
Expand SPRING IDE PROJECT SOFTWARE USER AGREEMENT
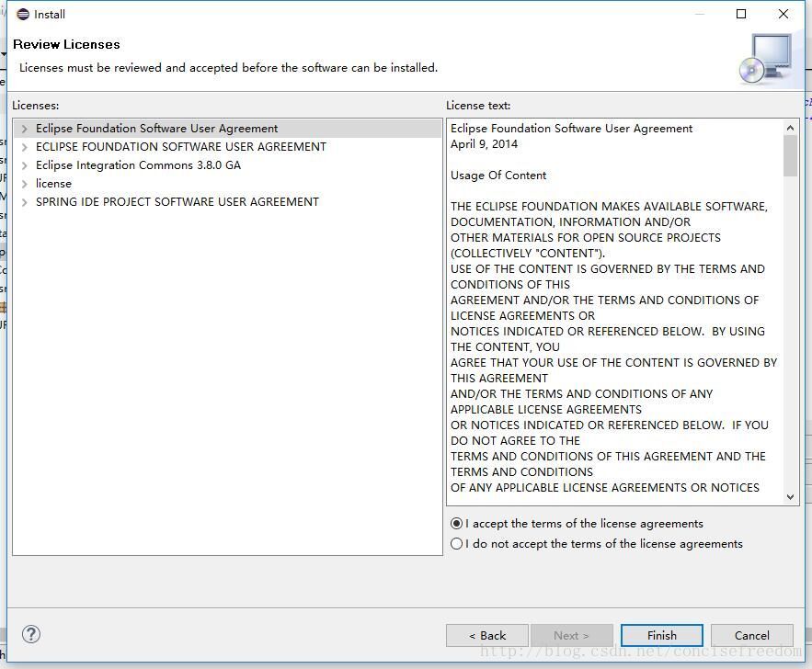pyautogui.click(x=24, y=202)
